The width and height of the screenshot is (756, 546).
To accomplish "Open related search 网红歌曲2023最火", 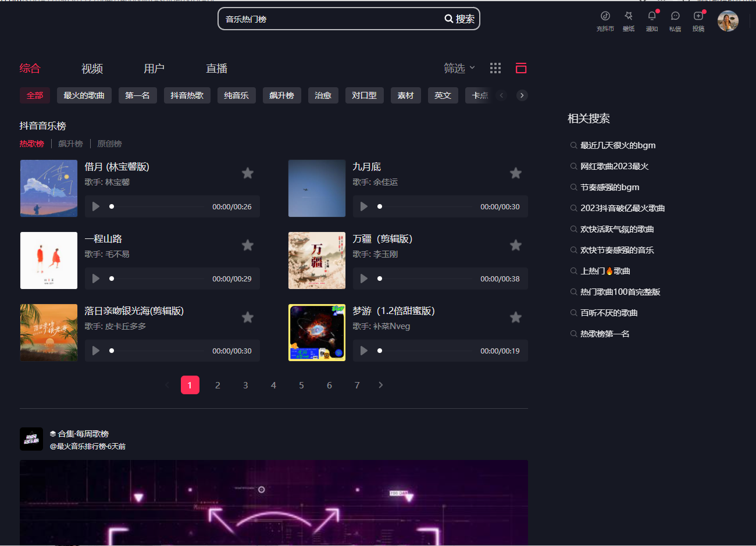I will tap(614, 166).
